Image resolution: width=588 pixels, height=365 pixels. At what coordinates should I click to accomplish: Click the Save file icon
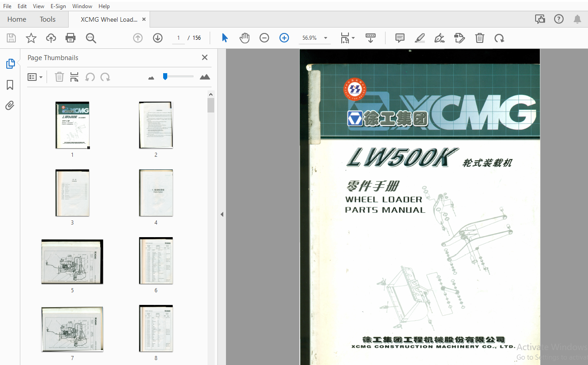(x=11, y=38)
